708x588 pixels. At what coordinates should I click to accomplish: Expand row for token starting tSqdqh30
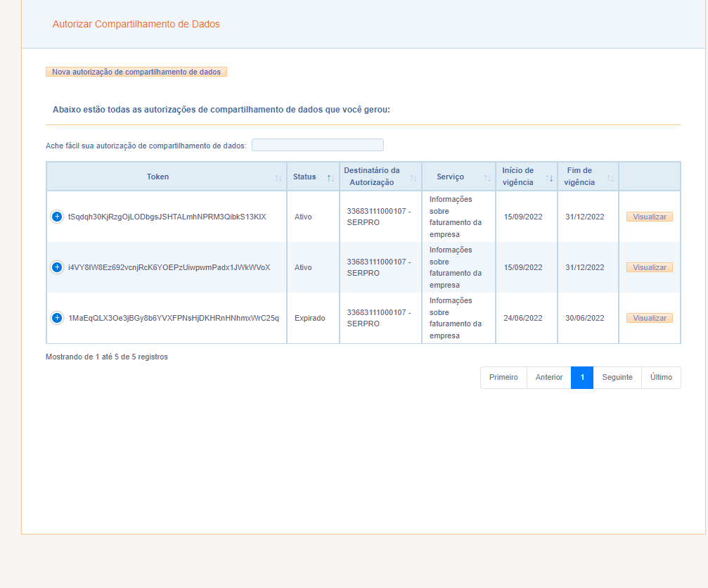(x=57, y=217)
